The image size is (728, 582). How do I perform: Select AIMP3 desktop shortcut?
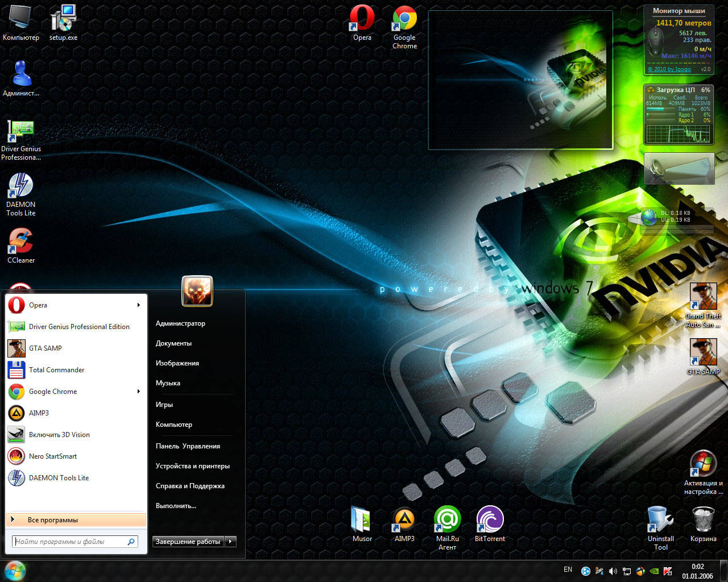coord(404,524)
